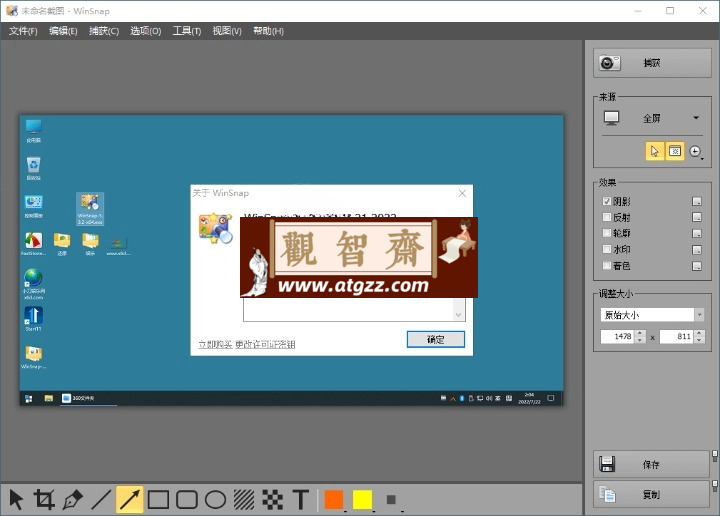Click the height field showing 811
720x516 pixels.
point(677,337)
